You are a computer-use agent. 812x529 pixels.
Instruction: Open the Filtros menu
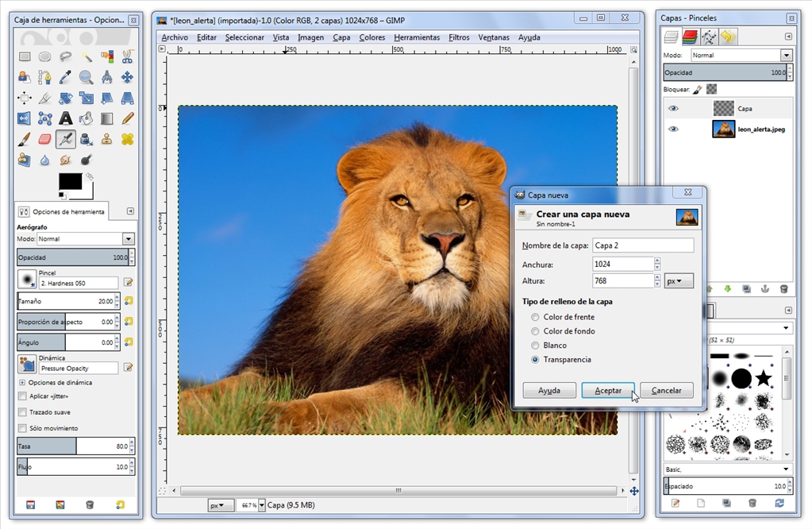click(x=459, y=37)
